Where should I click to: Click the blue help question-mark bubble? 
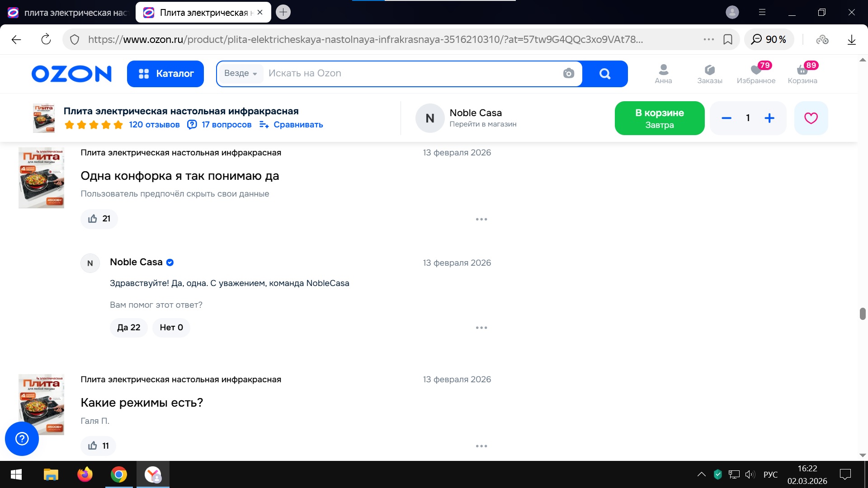tap(22, 439)
